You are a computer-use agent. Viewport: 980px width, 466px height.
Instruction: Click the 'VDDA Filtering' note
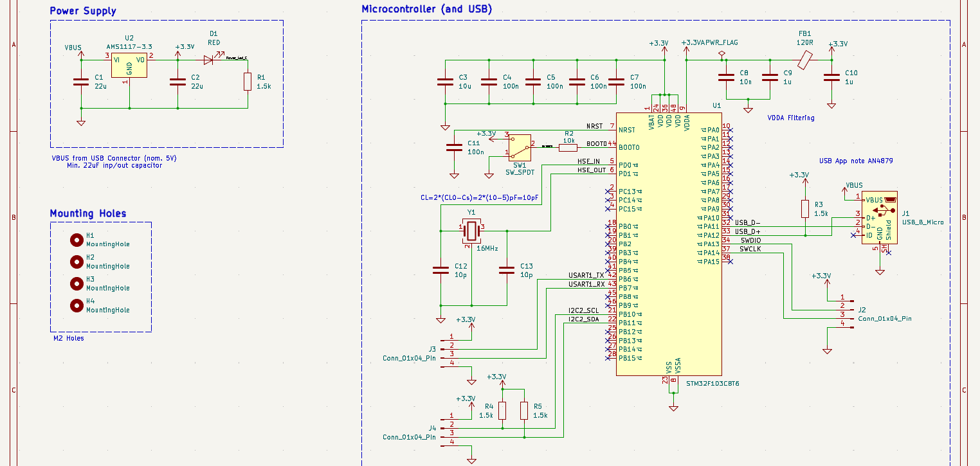[x=791, y=118]
